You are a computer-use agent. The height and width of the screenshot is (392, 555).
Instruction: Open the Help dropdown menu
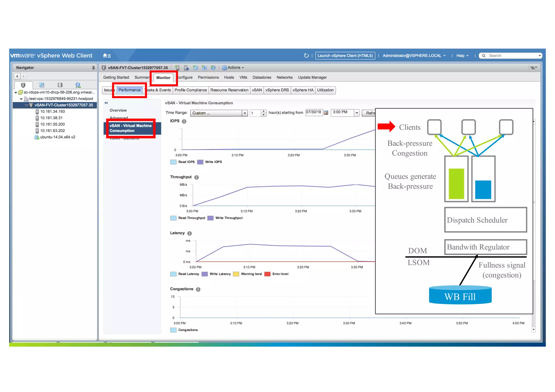pos(462,56)
